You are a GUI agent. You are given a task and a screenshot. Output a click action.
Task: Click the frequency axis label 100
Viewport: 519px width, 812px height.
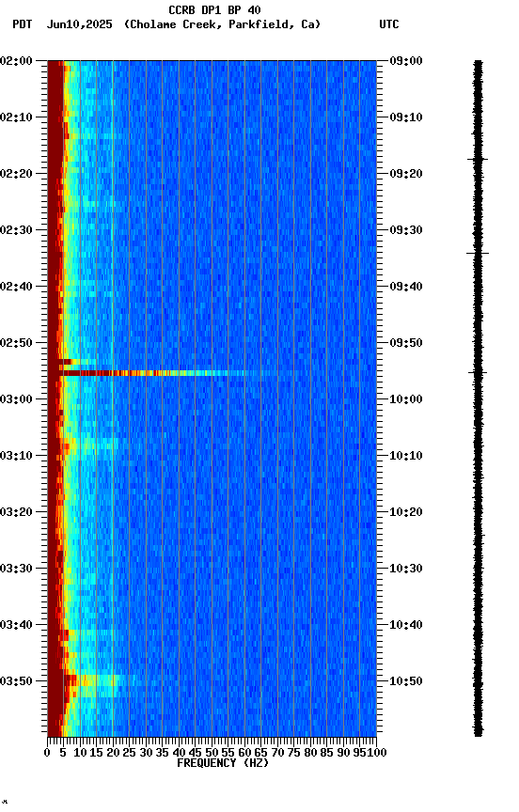377,754
